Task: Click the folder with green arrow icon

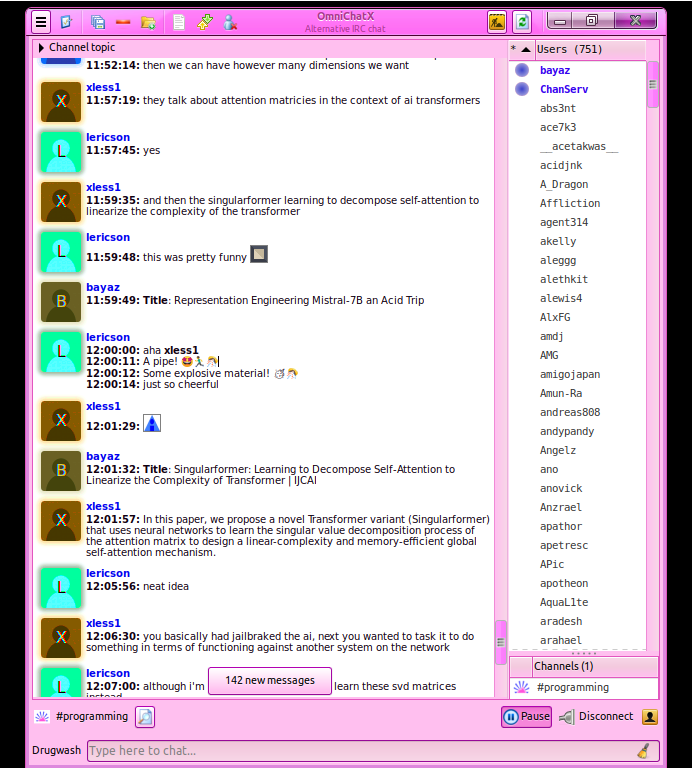Action: tap(148, 23)
